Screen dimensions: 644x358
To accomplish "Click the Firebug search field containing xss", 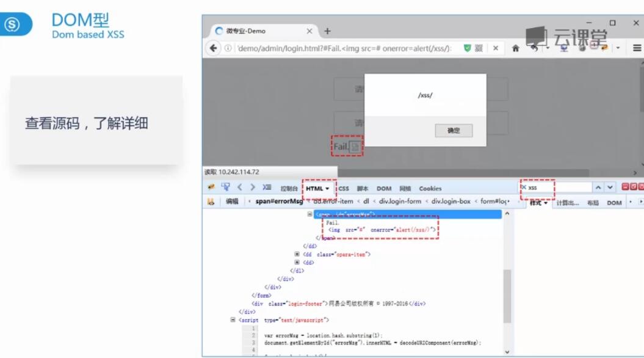I will [x=559, y=188].
